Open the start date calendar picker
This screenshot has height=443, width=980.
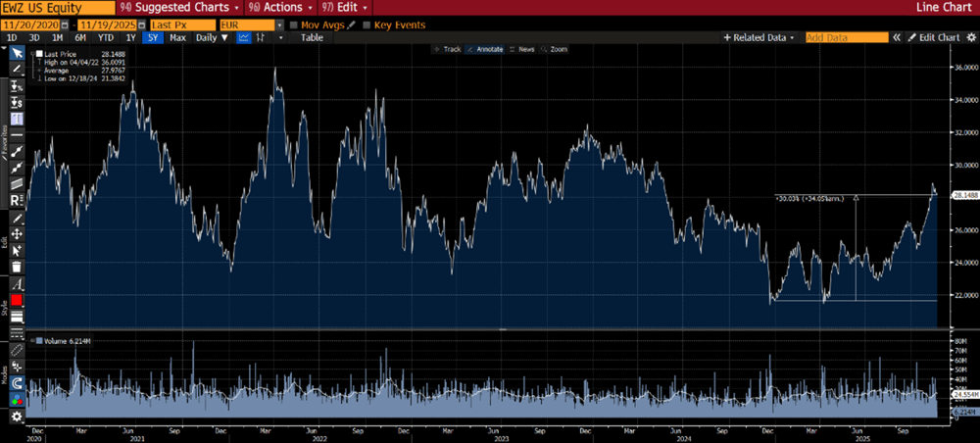coord(63,24)
